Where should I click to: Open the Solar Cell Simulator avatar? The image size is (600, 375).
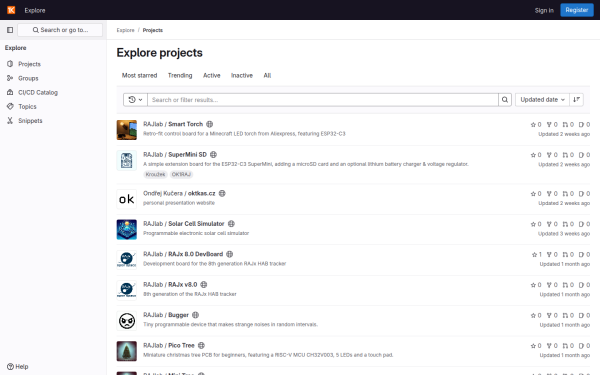[127, 230]
